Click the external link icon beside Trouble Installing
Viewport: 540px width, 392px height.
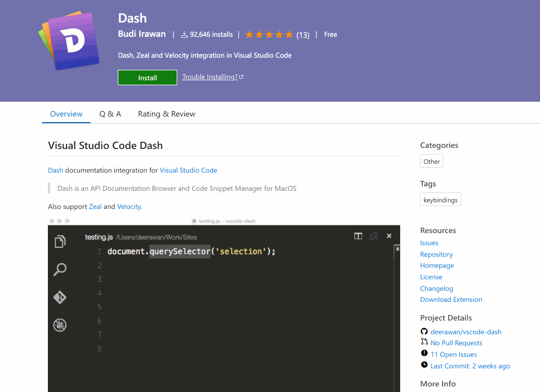[241, 76]
